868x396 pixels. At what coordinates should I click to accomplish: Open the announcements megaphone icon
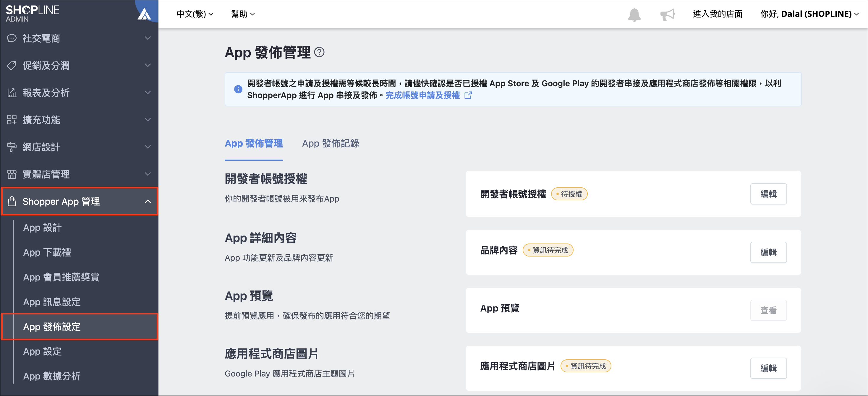(x=667, y=14)
